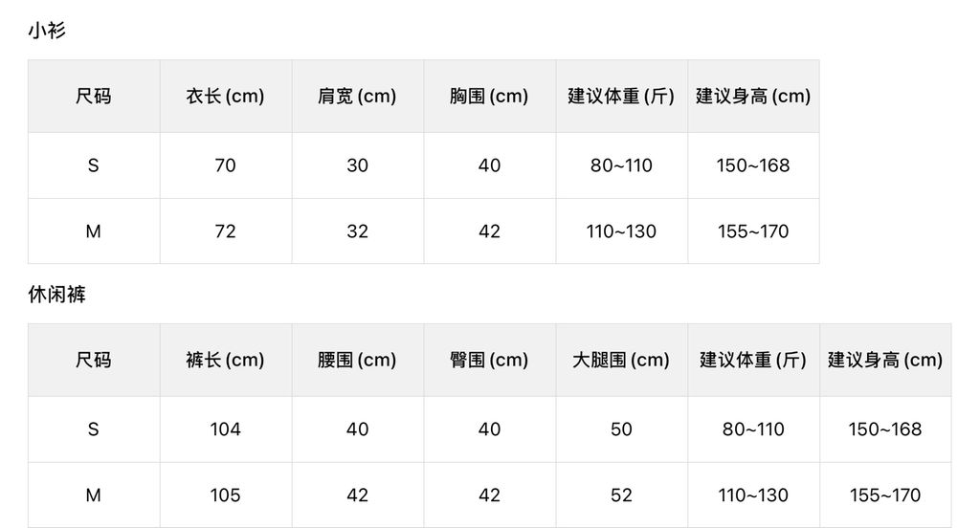This screenshot has width=980, height=528.
Task: Select the 大腿围 value 52 cell
Action: pyautogui.click(x=621, y=495)
